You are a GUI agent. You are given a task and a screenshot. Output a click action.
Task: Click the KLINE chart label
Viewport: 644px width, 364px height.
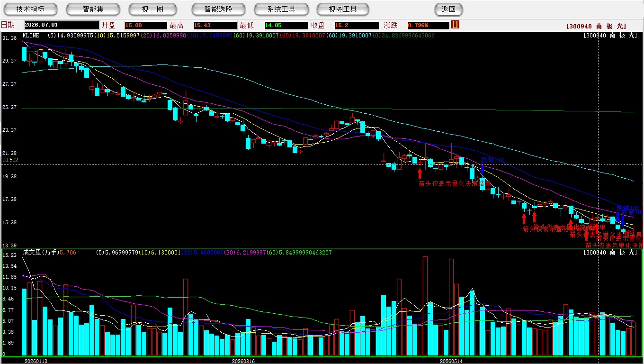tap(32, 36)
